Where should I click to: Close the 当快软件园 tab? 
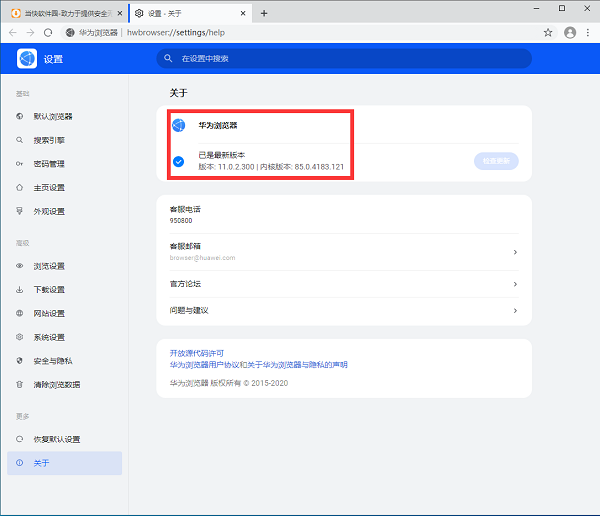pos(120,13)
